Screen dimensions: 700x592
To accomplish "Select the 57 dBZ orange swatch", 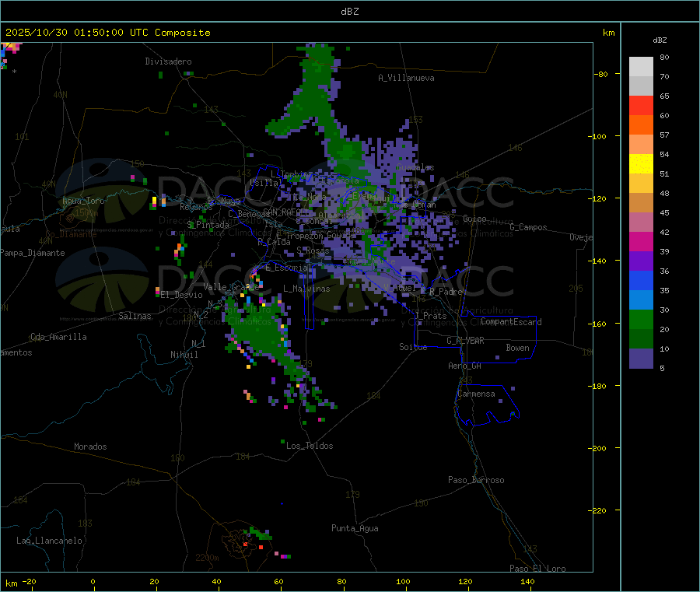I will point(641,125).
